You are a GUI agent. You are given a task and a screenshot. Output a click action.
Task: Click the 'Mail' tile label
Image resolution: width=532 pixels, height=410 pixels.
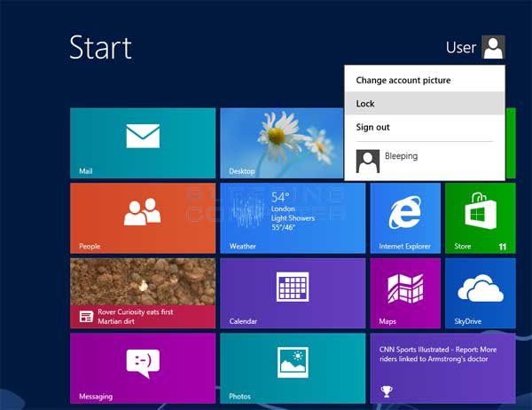tap(85, 171)
